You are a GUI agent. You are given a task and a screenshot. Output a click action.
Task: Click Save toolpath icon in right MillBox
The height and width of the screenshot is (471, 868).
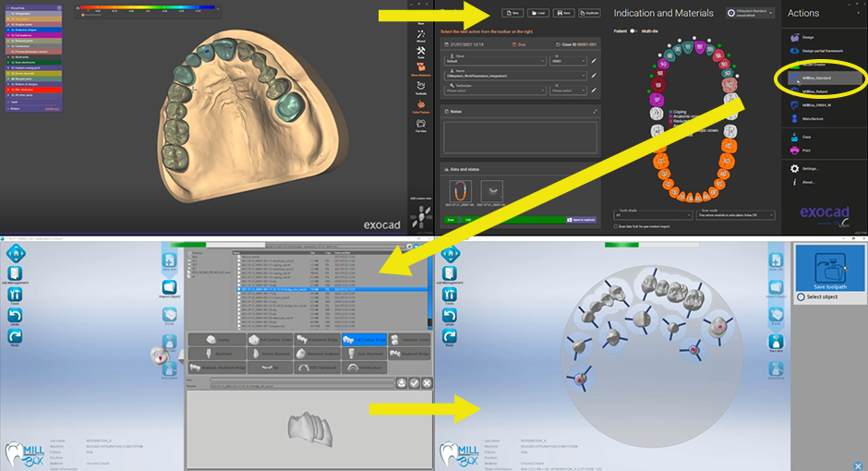830,269
